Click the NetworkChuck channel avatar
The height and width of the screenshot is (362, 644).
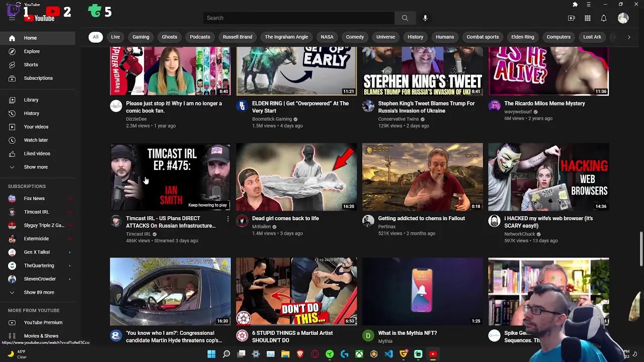[x=494, y=221]
